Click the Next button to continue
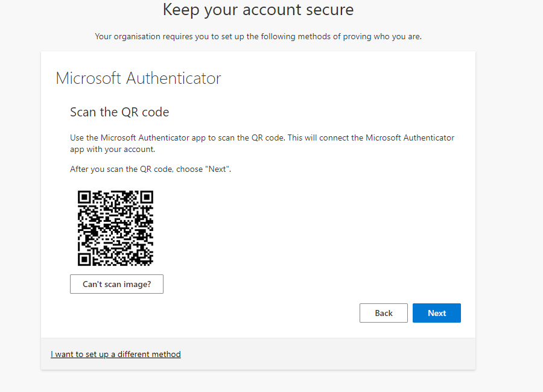 tap(436, 312)
